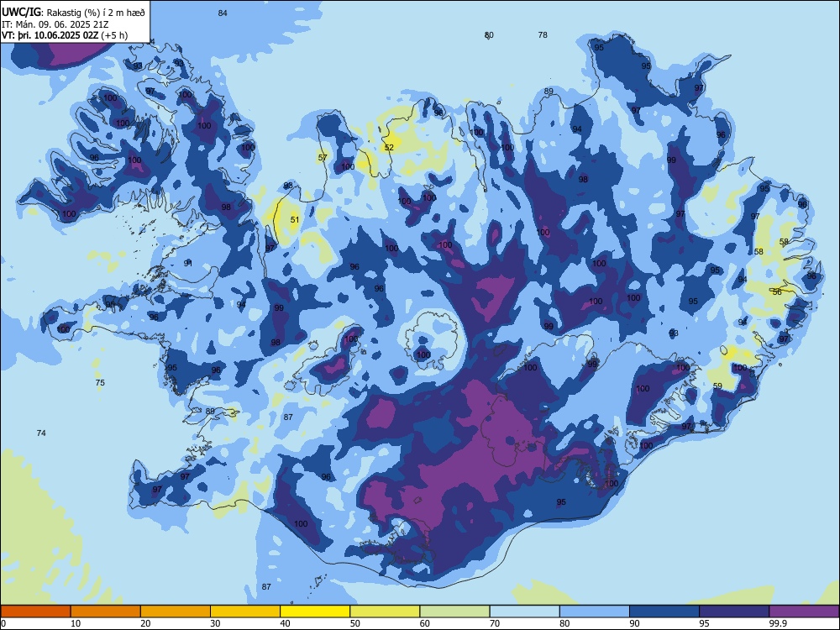Viewport: 840px width, 630px height.
Task: Click the '70' tick label on the scale
Action: (x=495, y=623)
